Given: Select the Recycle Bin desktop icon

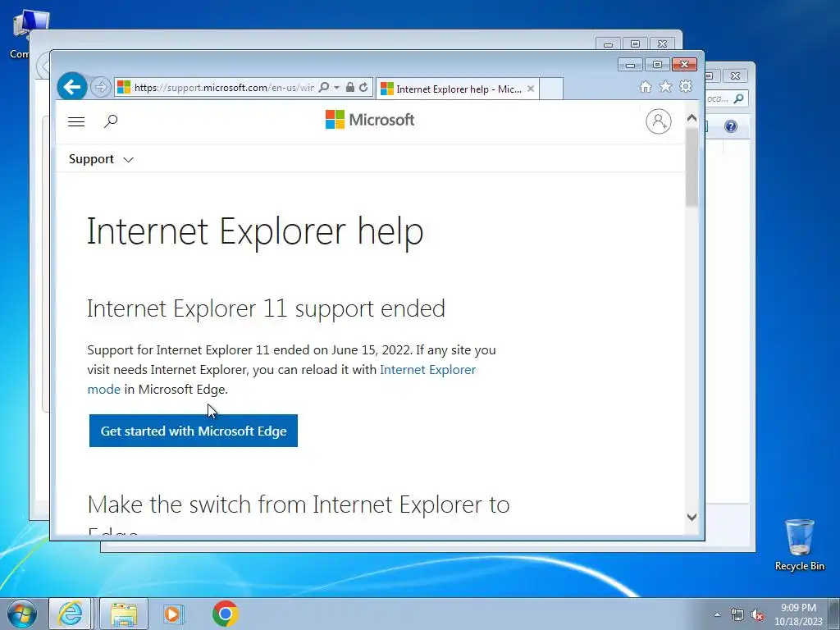Looking at the screenshot, I should (x=799, y=545).
